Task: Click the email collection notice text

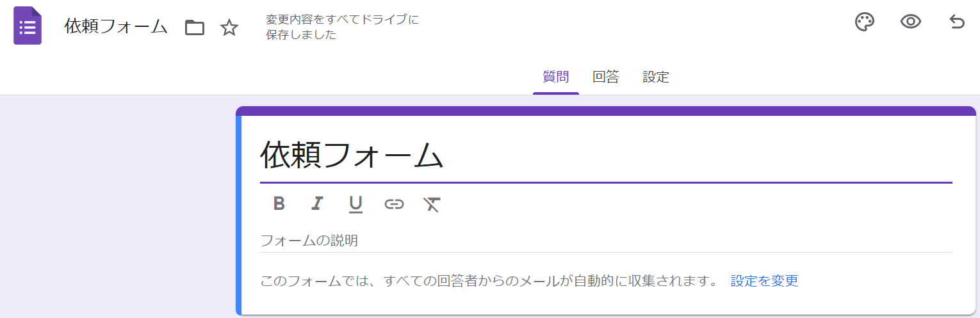Action: (x=489, y=281)
